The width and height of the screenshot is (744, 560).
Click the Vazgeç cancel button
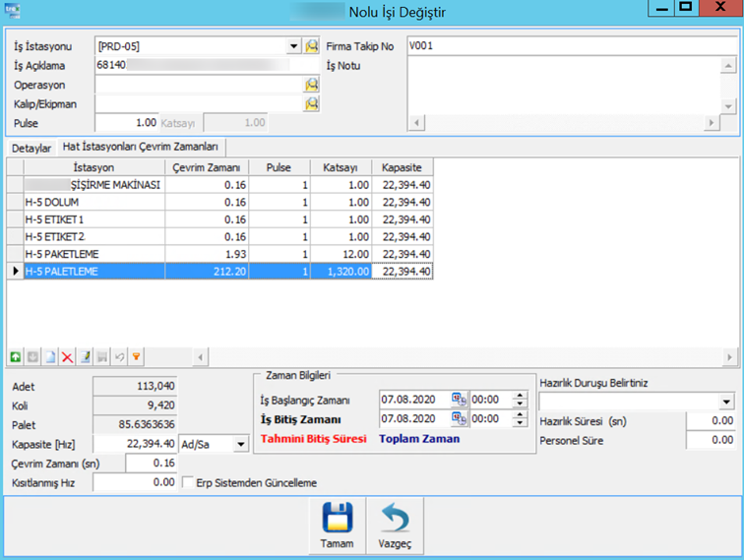[x=395, y=527]
